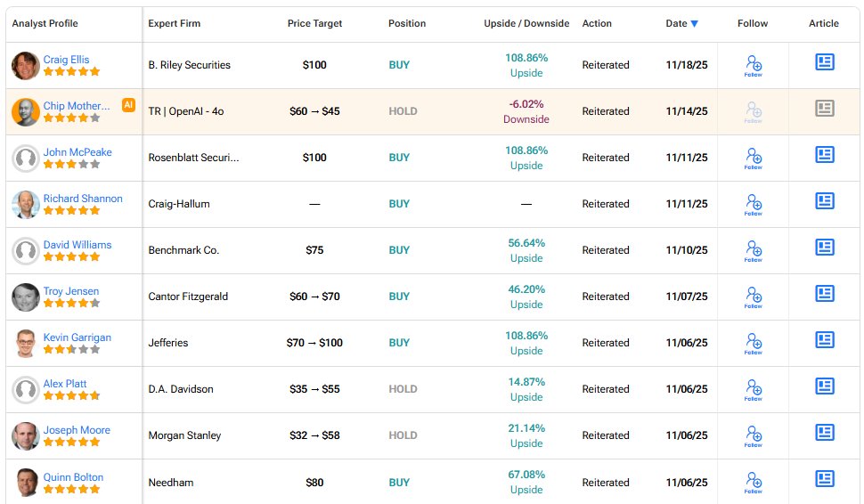Select the $60 → $45 price target
The width and height of the screenshot is (864, 504).
(314, 111)
